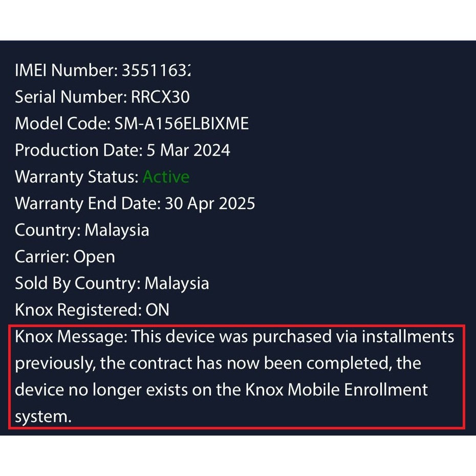Click the Sold By Country label

tap(77, 283)
